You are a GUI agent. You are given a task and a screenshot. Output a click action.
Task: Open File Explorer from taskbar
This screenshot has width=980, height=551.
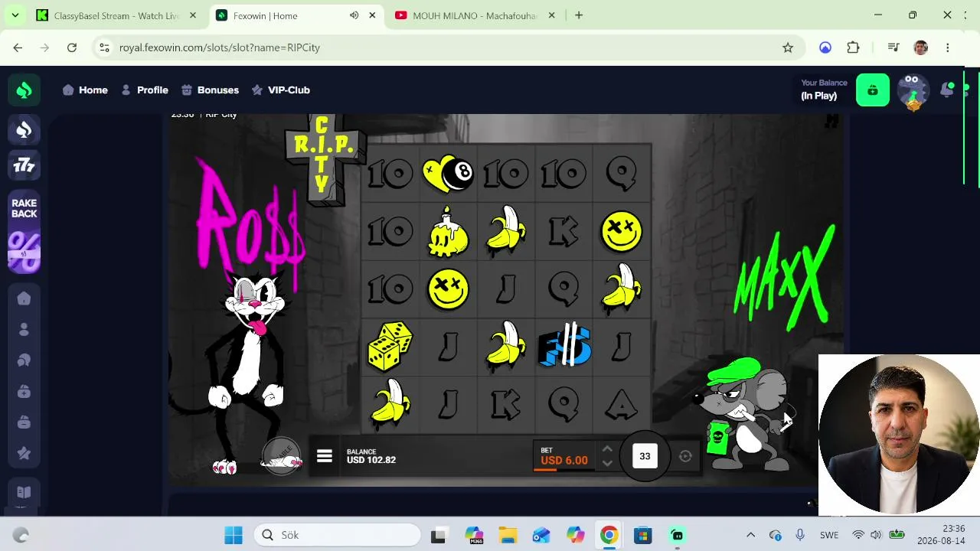pos(508,535)
